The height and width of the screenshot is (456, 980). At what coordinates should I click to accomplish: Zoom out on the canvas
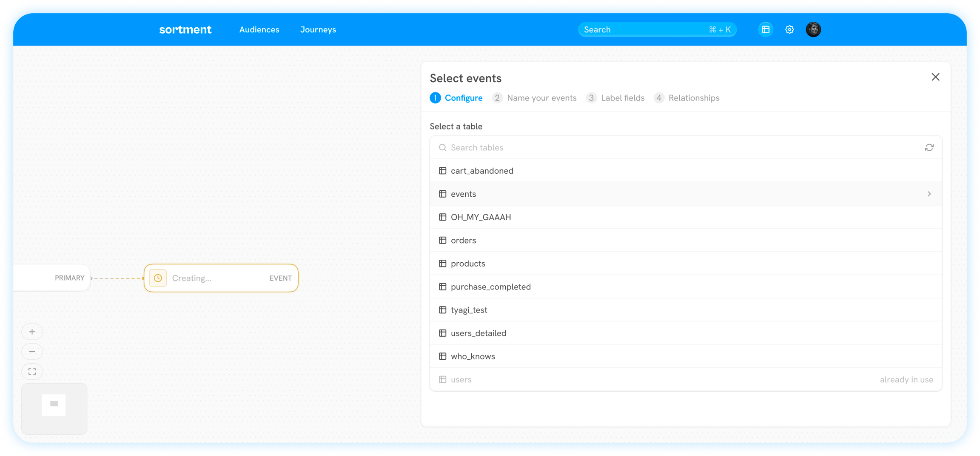tap(32, 352)
